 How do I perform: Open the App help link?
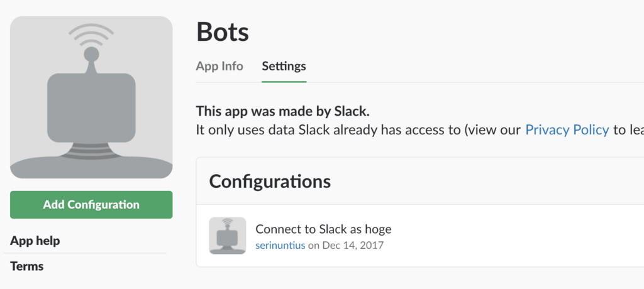click(35, 241)
